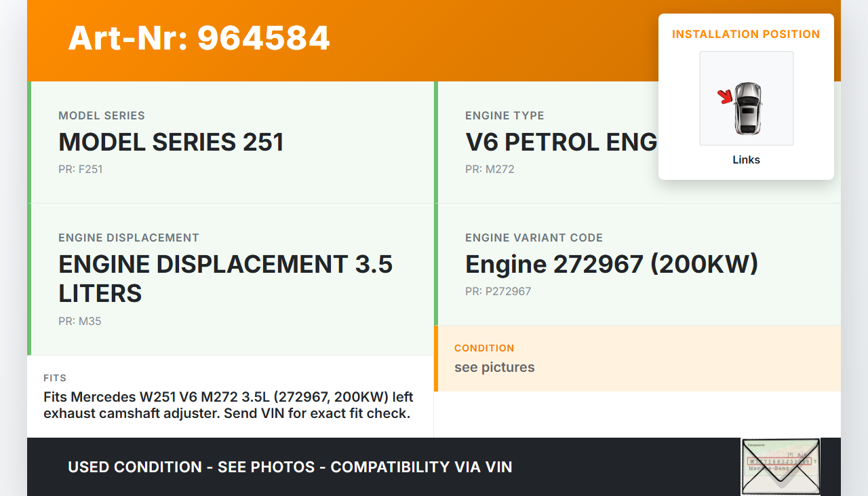Click the Engine Variant Code label
Screen dimensions: 868x496
[534, 237]
